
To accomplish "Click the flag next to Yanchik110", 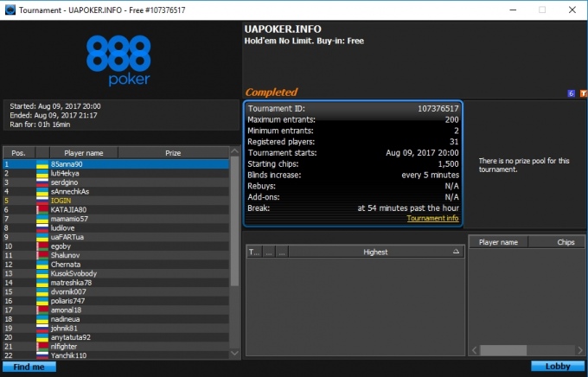I will pos(42,355).
